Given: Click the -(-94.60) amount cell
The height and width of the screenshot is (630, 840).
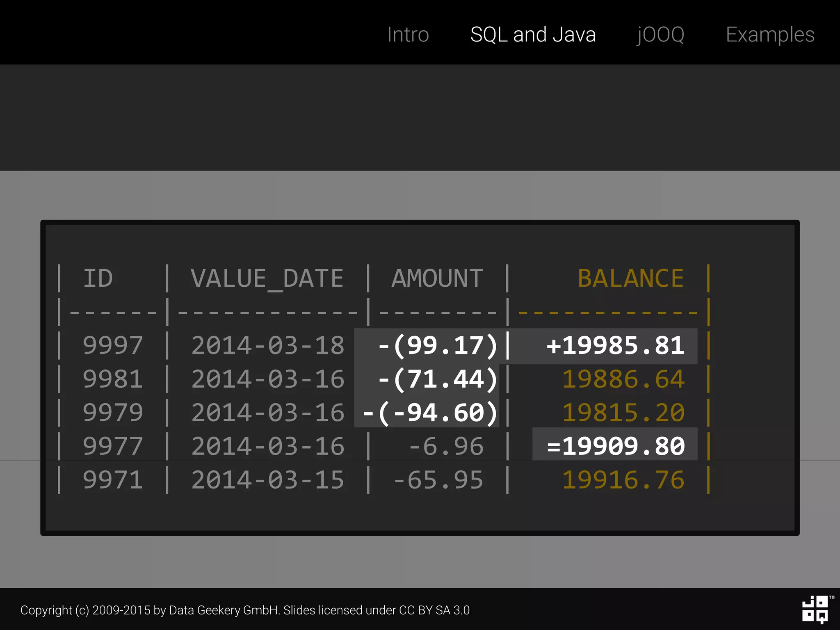Looking at the screenshot, I should 429,413.
